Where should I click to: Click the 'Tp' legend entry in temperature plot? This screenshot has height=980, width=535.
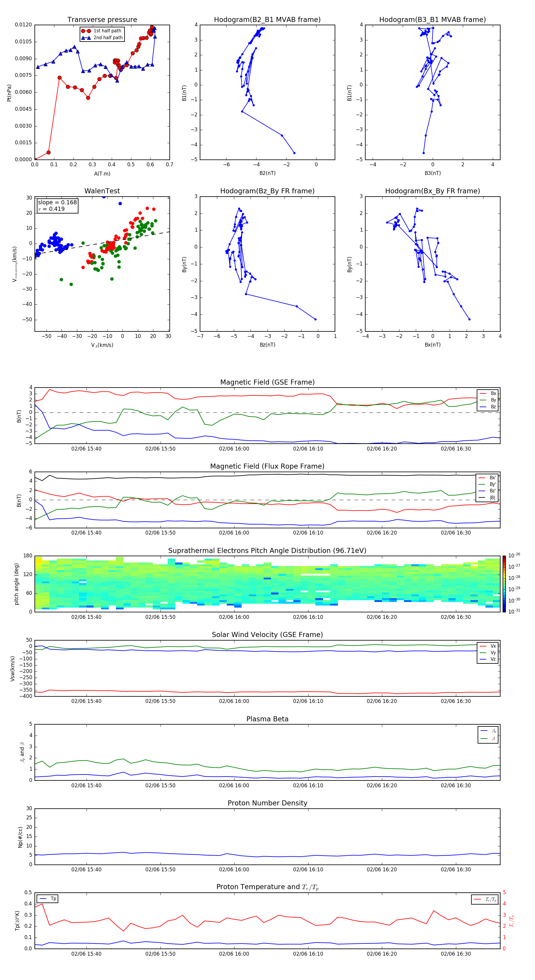pyautogui.click(x=48, y=899)
